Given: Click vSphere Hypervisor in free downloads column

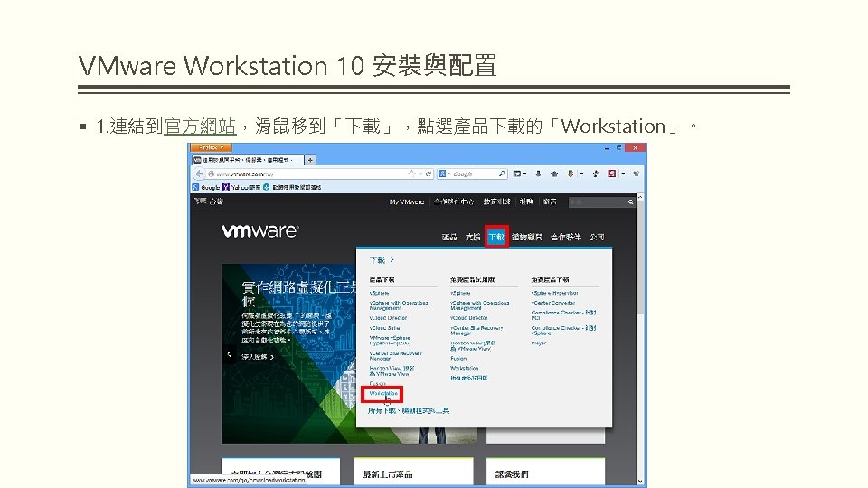Looking at the screenshot, I should point(554,293).
